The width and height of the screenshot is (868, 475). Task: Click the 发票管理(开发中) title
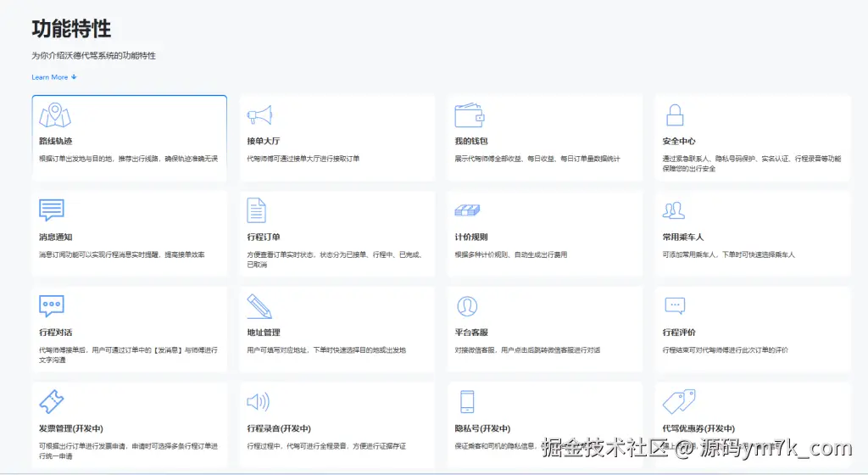tap(71, 428)
